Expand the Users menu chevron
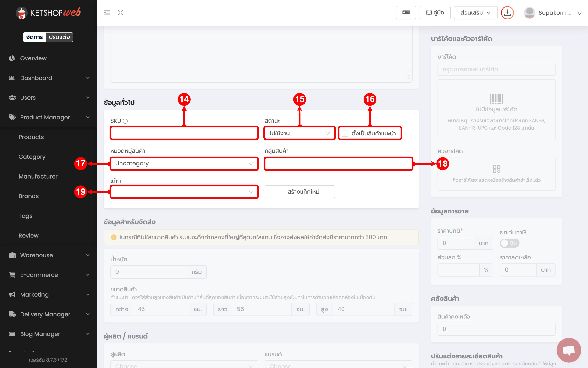This screenshot has width=588, height=368. pyautogui.click(x=88, y=98)
